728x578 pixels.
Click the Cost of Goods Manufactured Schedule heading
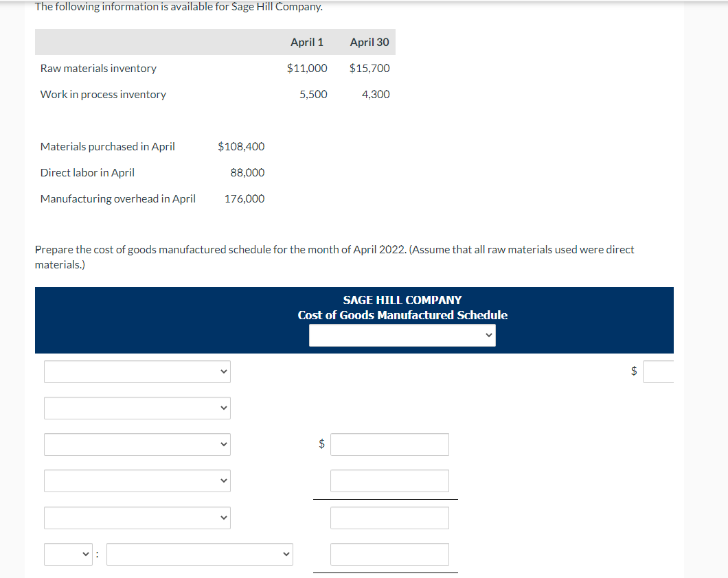pyautogui.click(x=402, y=315)
